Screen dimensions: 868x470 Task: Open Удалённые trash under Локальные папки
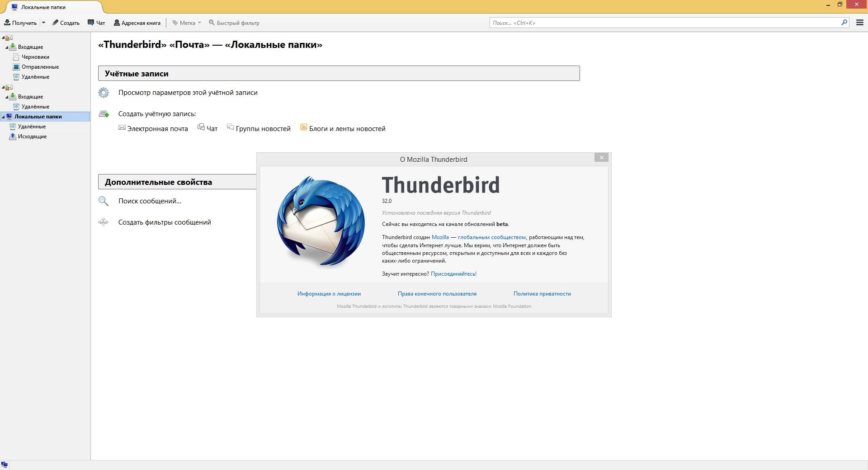(x=32, y=127)
